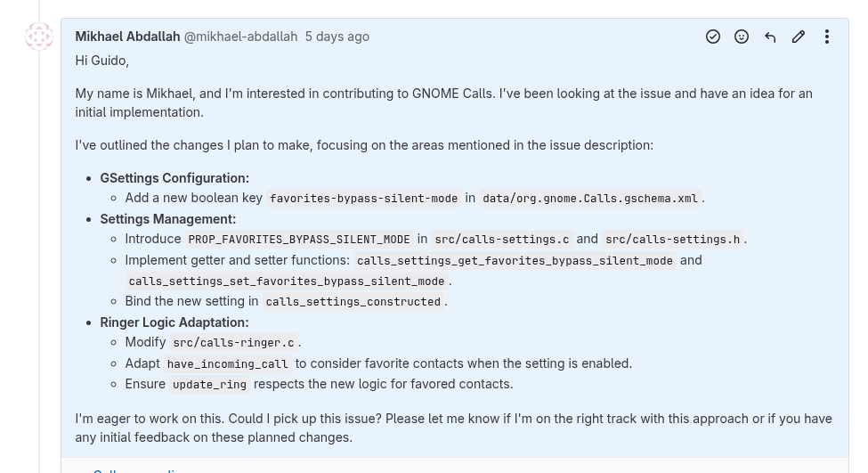This screenshot has height=473, width=868.
Task: Edit the comment with the pencil icon
Action: coord(799,37)
